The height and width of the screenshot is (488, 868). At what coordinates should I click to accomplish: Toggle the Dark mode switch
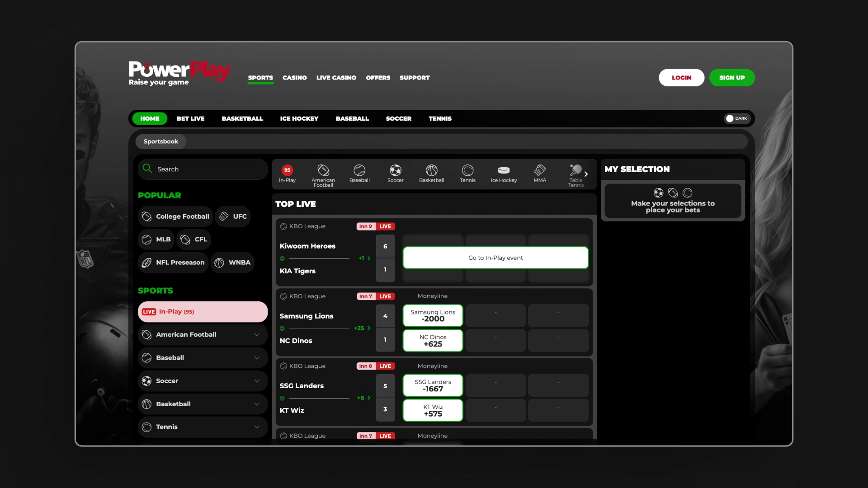pyautogui.click(x=737, y=118)
